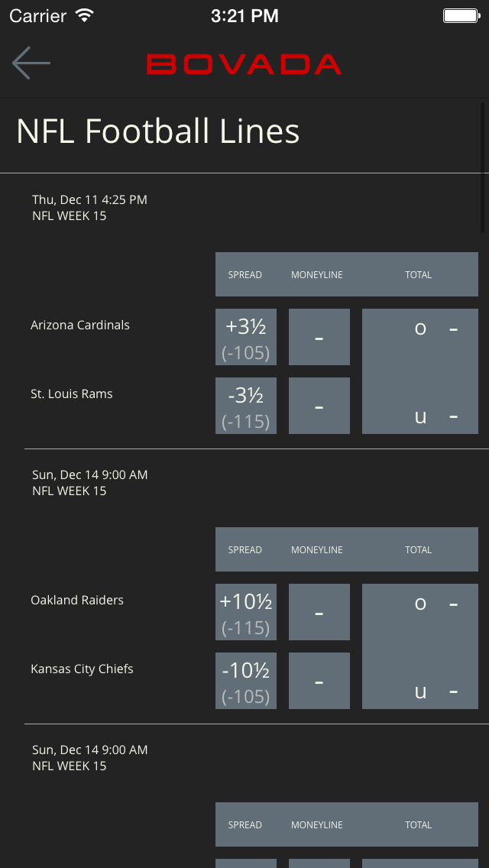Choose Arizona Cardinals moneyline cell
Screen dimensions: 489x868
319,337
